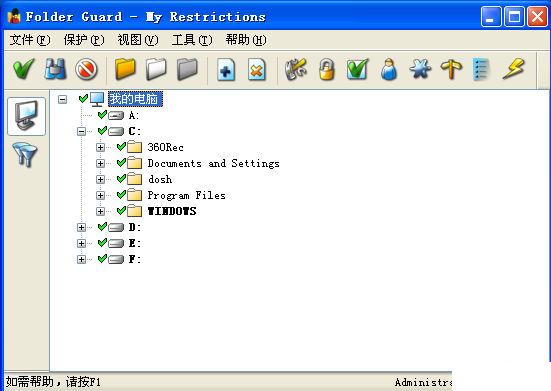Image resolution: width=551 pixels, height=391 pixels.
Task: Maximize the Folder Guard window
Action: [514, 17]
